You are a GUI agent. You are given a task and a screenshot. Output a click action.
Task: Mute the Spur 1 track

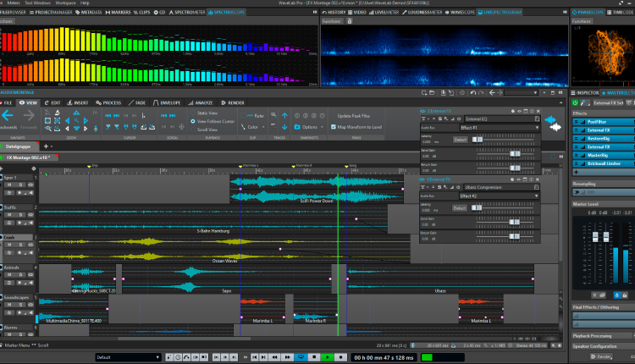tap(9, 185)
